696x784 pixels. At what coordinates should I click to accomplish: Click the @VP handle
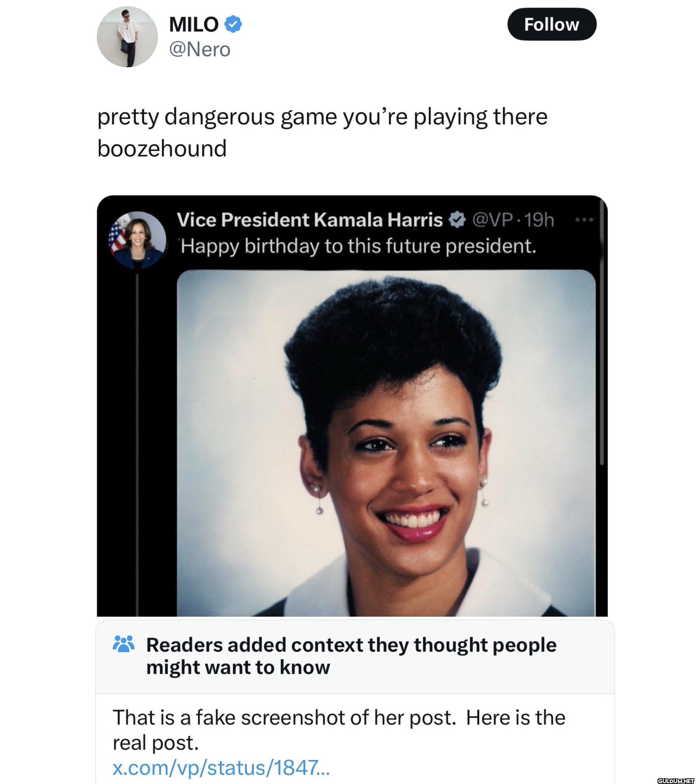tap(492, 220)
